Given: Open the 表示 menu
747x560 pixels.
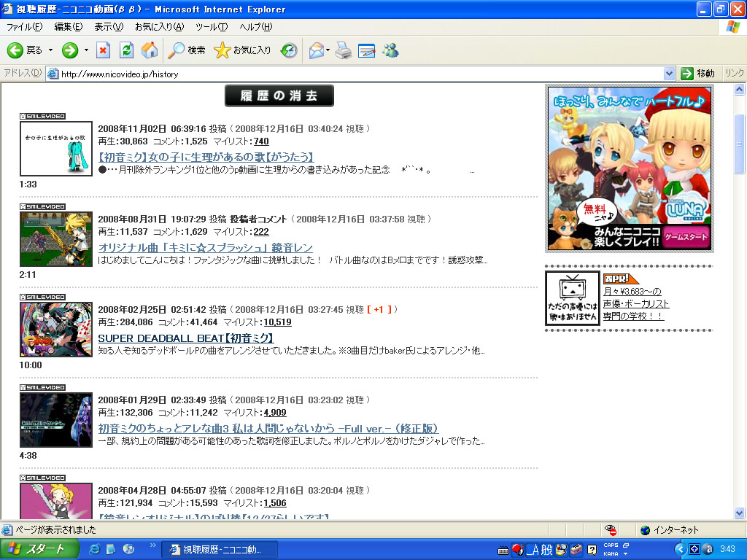Looking at the screenshot, I should pos(109,27).
